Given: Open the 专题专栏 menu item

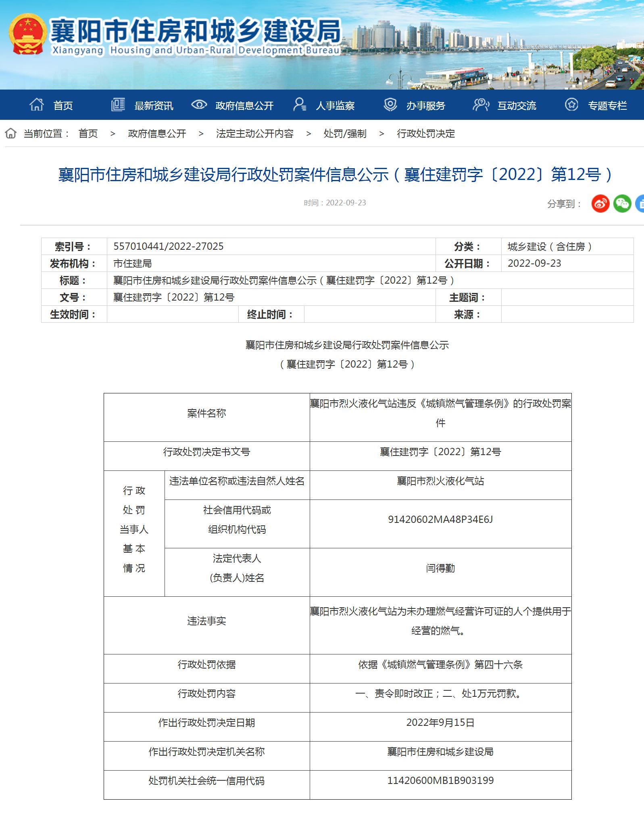Looking at the screenshot, I should click(607, 106).
